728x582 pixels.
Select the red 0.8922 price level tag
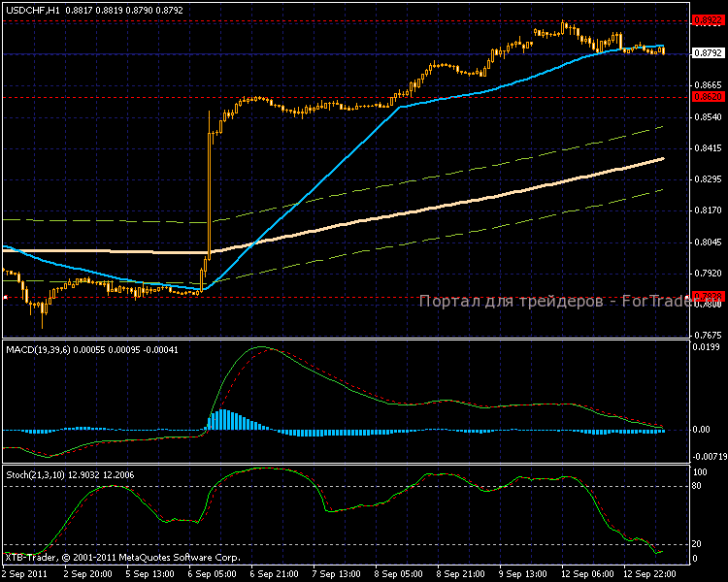pyautogui.click(x=708, y=20)
